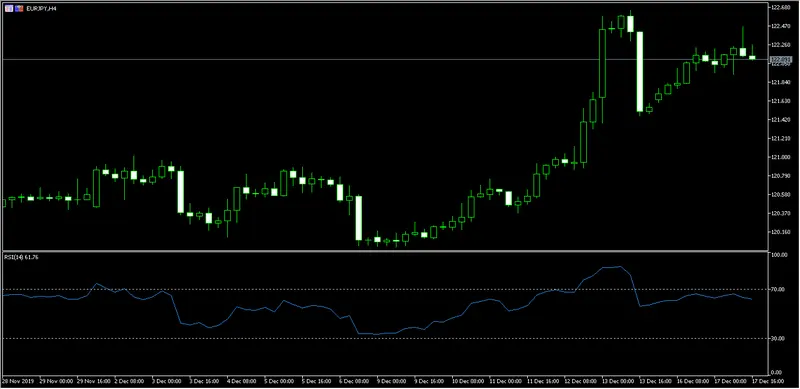The image size is (800, 389).
Task: Click the 121.000 level on price scale
Action: [x=780, y=157]
